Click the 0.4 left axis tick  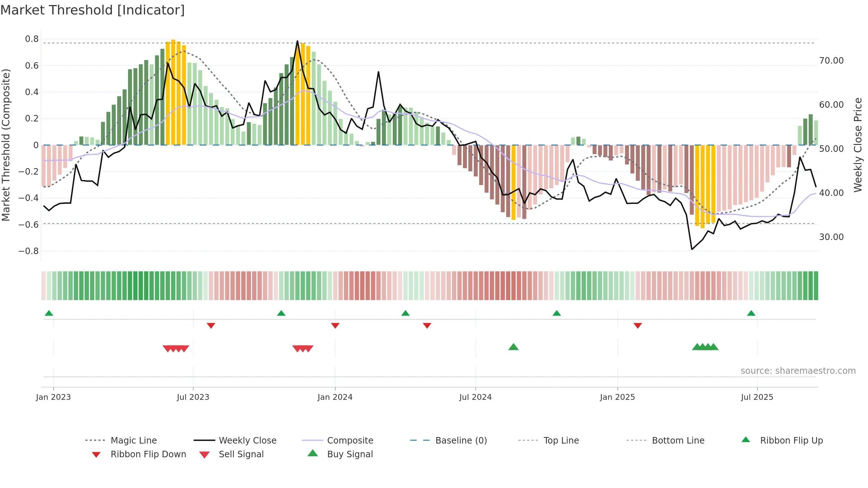point(32,92)
